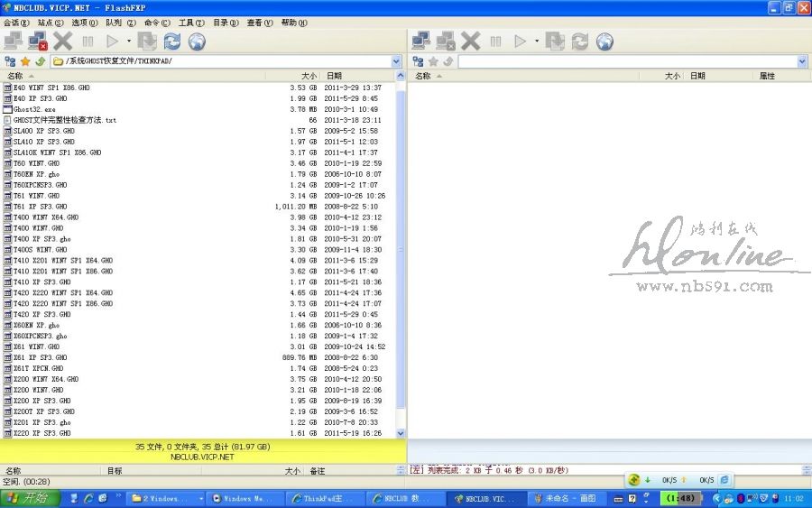Sort left pane by 大小 column header
The width and height of the screenshot is (812, 508).
(x=309, y=76)
